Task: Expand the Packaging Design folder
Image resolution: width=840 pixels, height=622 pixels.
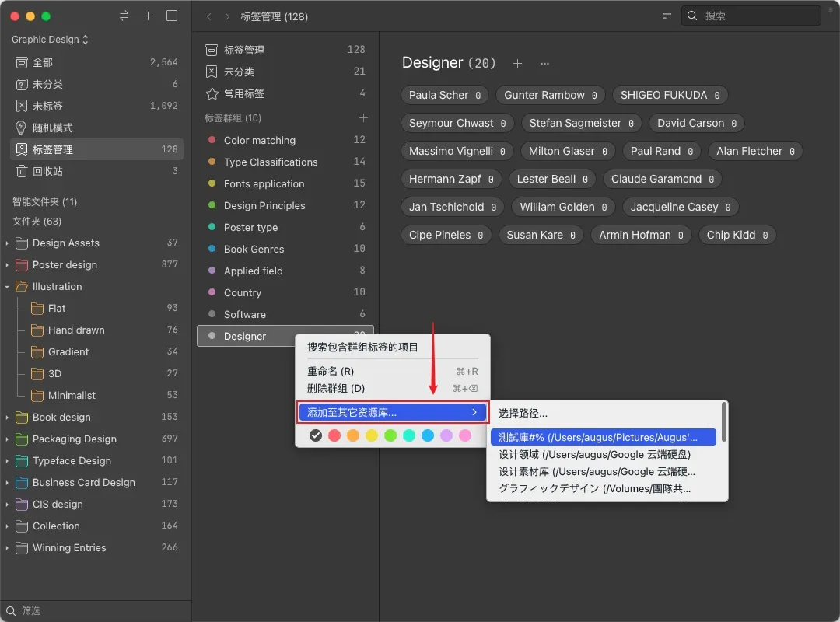Action: 7,439
